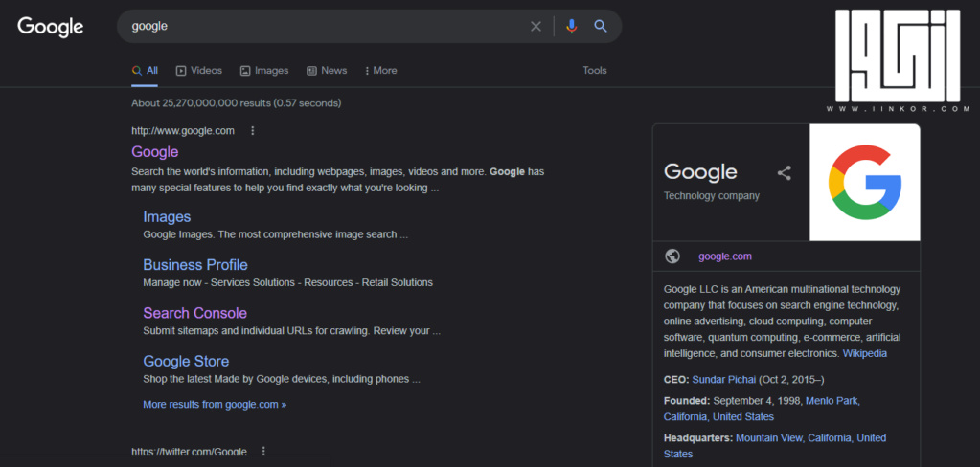Click the Google Store description text
980x467 pixels.
coord(282,379)
